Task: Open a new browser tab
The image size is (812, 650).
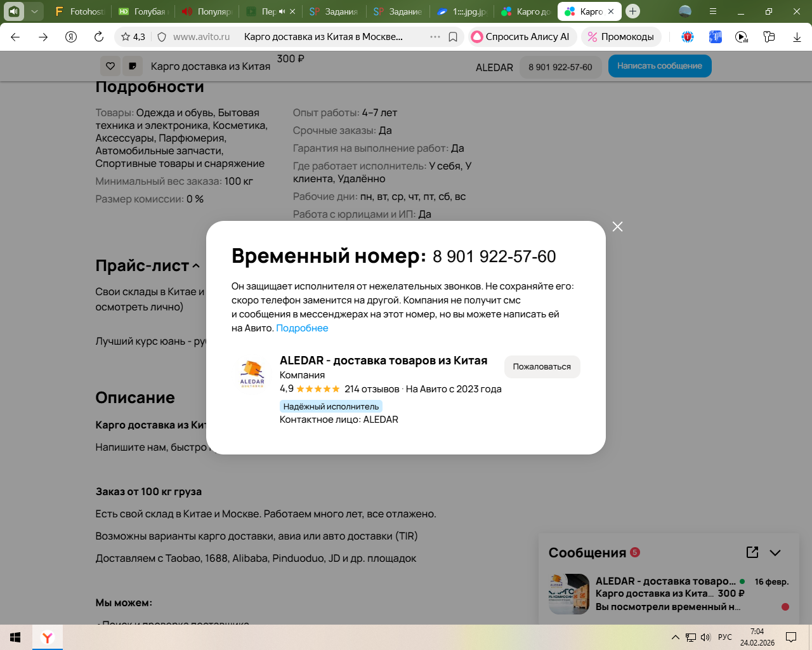Action: 632,11
